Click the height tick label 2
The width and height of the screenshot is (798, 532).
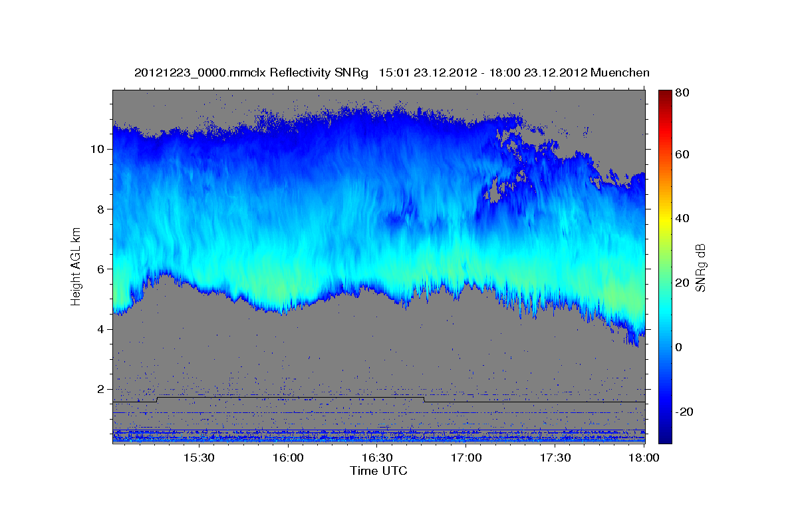pos(101,389)
